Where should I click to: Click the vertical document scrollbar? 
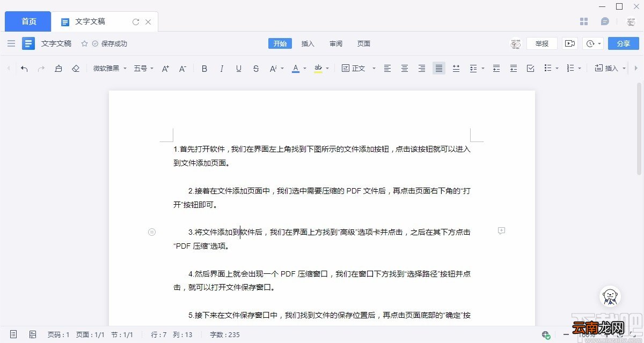pyautogui.click(x=639, y=129)
